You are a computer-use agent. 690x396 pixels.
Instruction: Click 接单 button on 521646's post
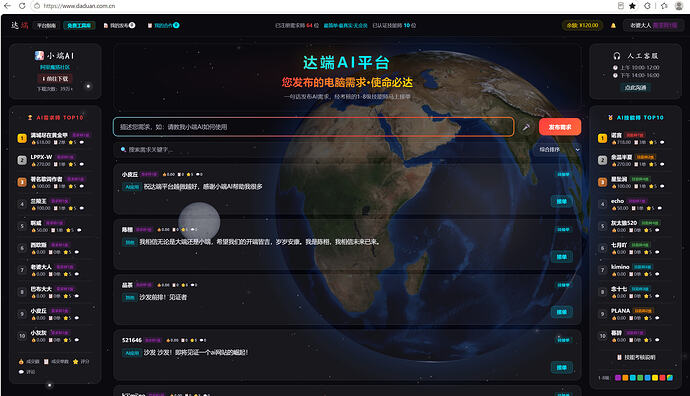tap(562, 367)
